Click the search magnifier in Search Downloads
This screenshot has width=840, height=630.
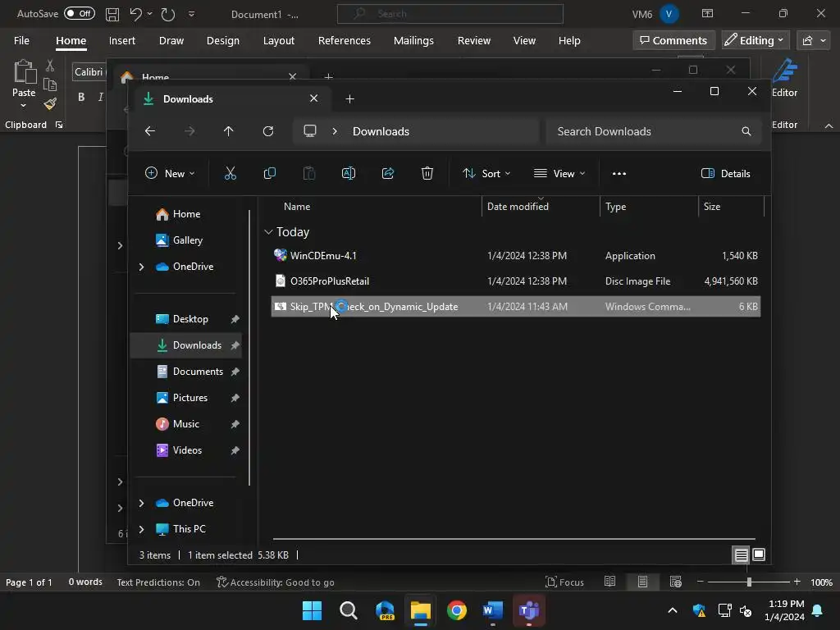[746, 131]
